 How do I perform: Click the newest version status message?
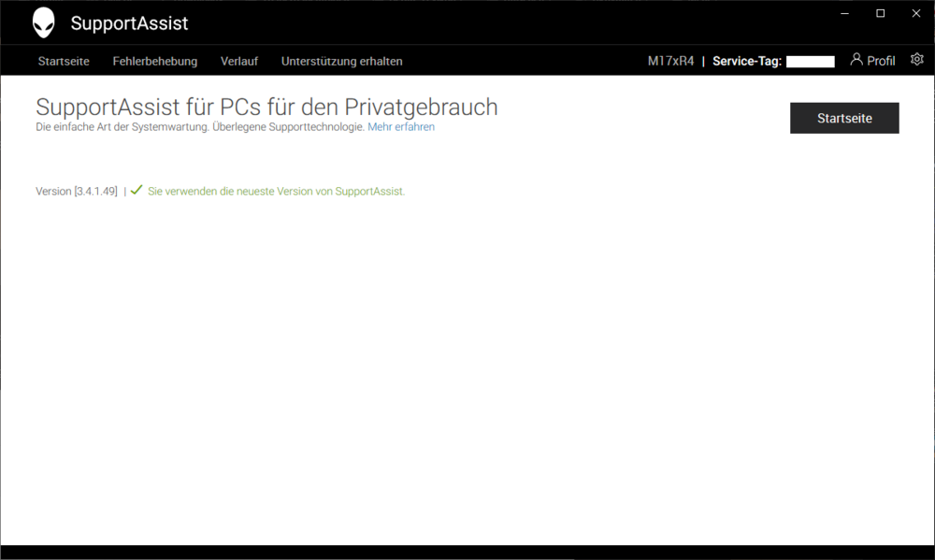(276, 191)
